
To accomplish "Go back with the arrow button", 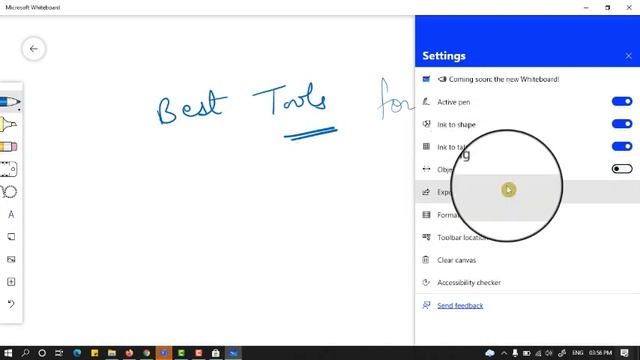I will coord(33,49).
